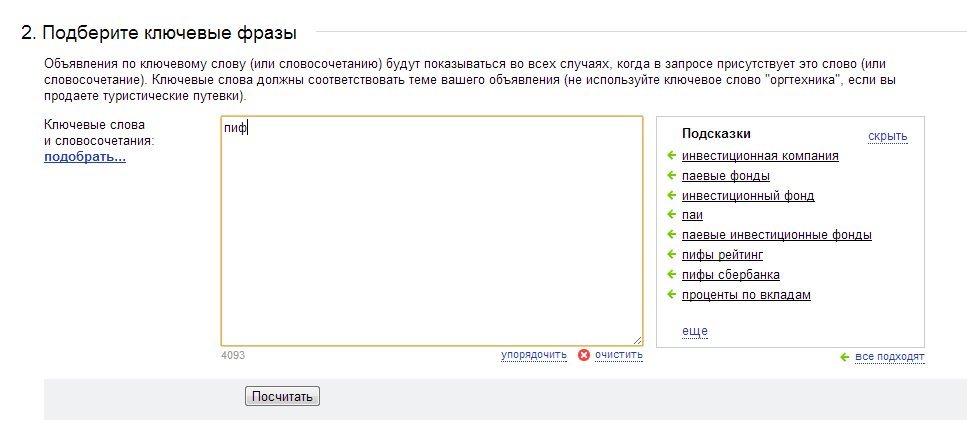This screenshot has width=967, height=425.
Task: Hide suggestions with 'скрыть' link
Action: (x=887, y=136)
